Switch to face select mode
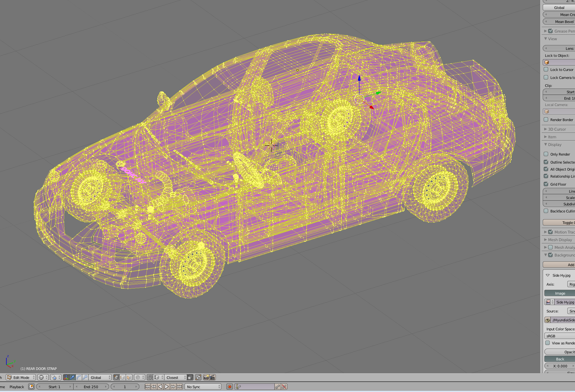 coord(129,377)
